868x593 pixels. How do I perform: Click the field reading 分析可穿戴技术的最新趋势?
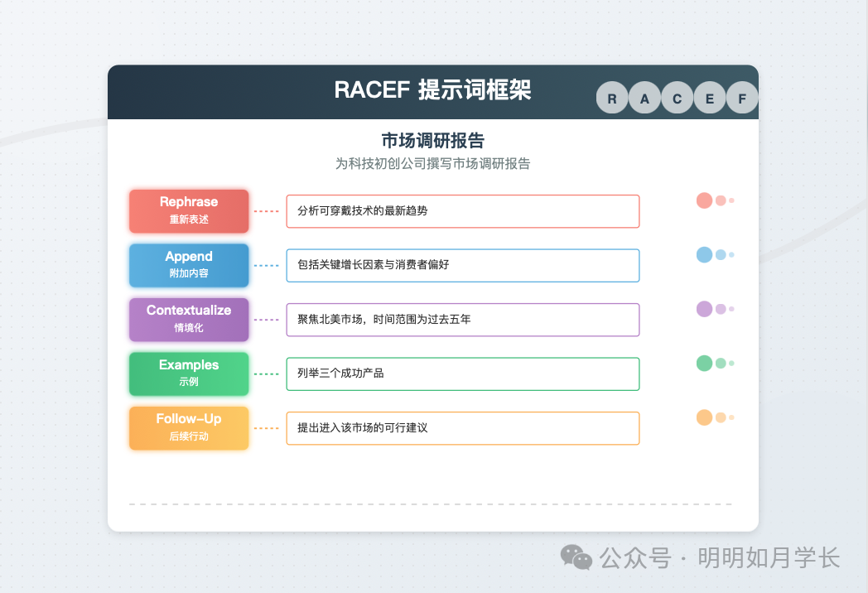pos(463,211)
